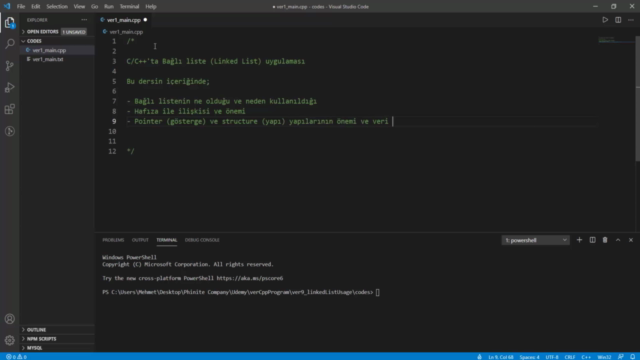Open the File menu
The width and height of the screenshot is (640, 360).
[x=21, y=7]
